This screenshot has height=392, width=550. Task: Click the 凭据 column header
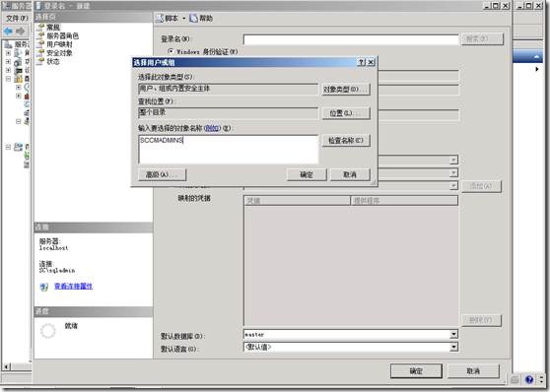pyautogui.click(x=297, y=201)
